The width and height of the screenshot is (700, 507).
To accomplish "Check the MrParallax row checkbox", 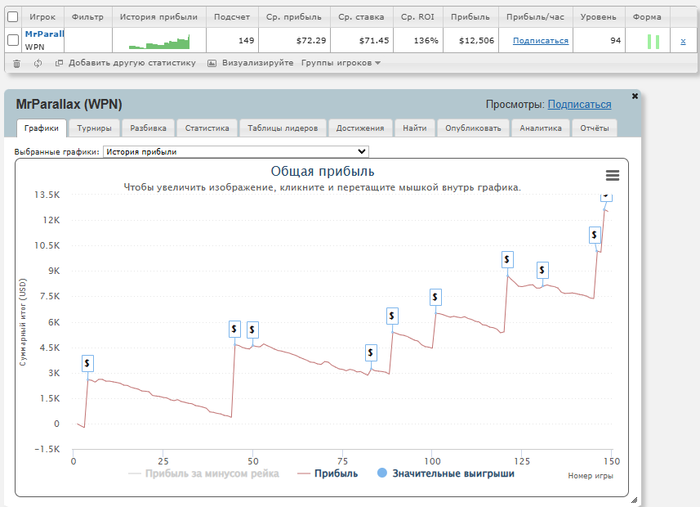I will point(13,40).
